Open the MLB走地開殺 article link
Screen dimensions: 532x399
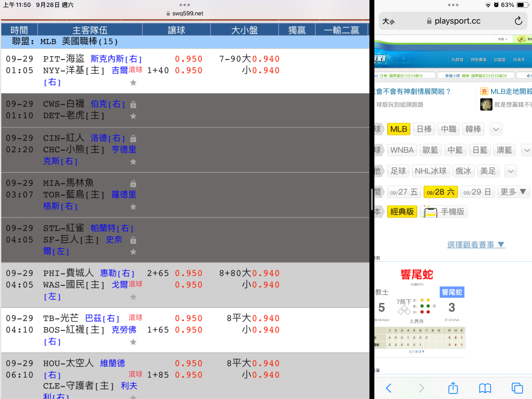click(x=511, y=92)
